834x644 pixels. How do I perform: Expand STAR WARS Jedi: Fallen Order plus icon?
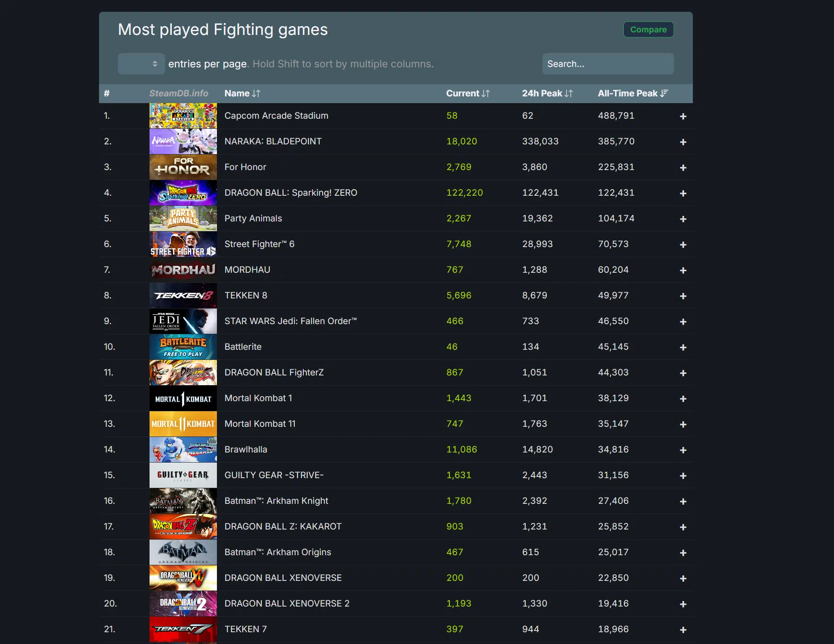(x=683, y=322)
